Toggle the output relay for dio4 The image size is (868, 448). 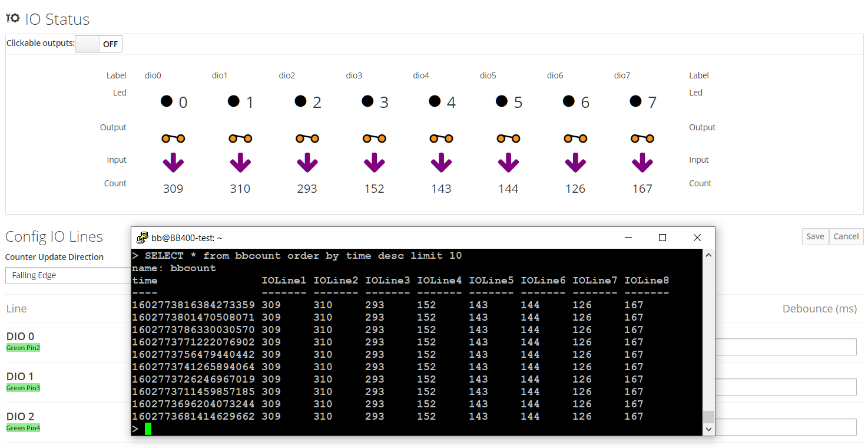[441, 139]
